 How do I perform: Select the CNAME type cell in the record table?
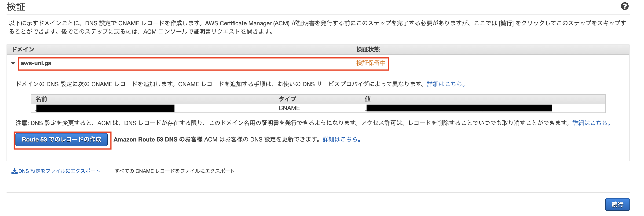click(x=289, y=108)
